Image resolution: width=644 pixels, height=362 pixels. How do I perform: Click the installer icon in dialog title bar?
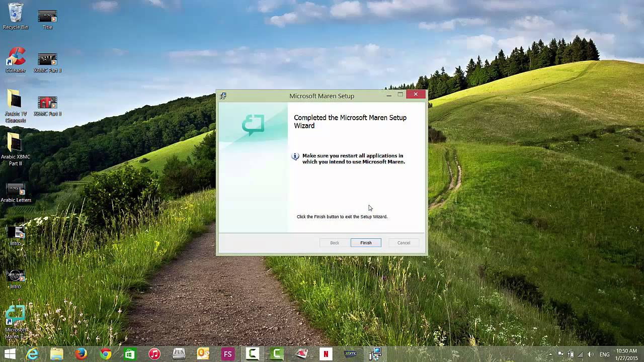coord(223,96)
